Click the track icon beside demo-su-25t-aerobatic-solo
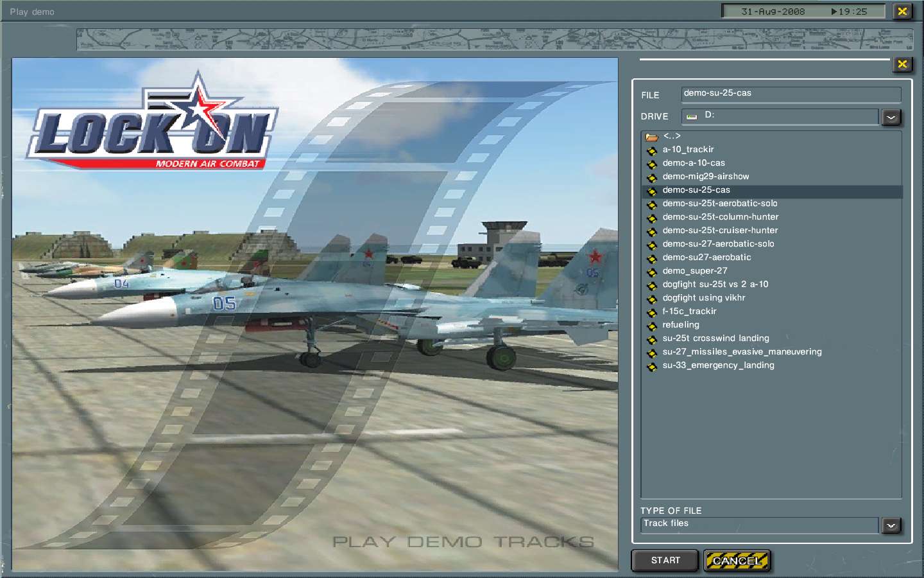 (x=652, y=205)
